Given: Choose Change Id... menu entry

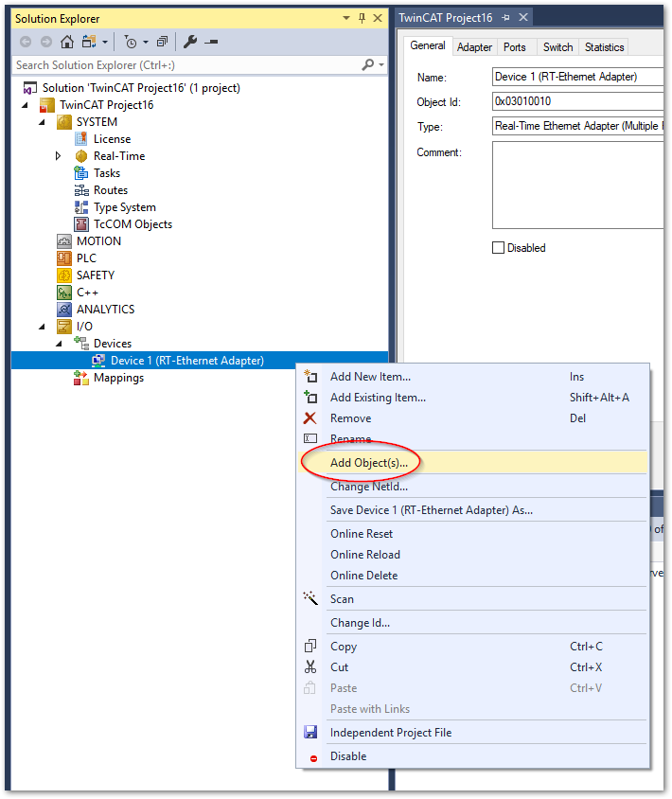Looking at the screenshot, I should 473,623.
